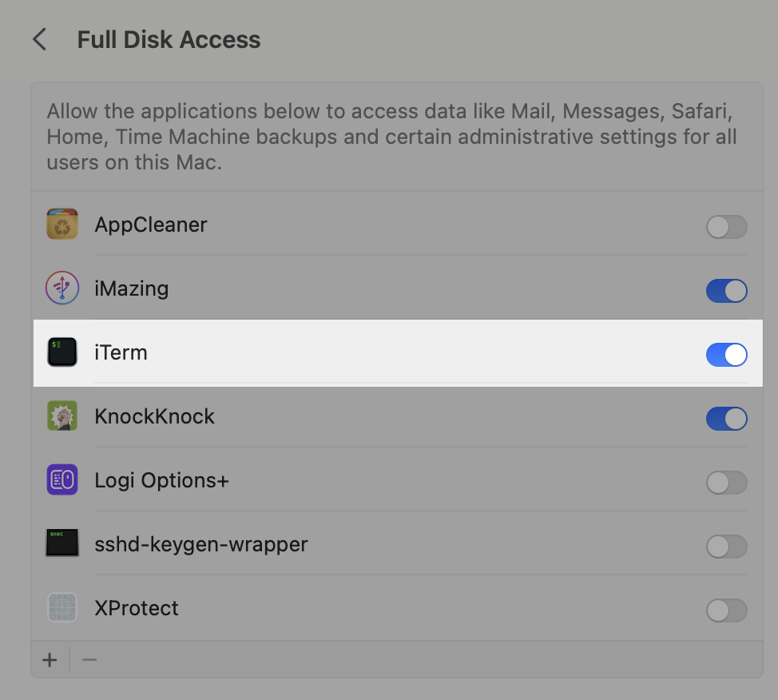The width and height of the screenshot is (778, 700).
Task: Enable the XProtect toggle switch
Action: click(x=726, y=611)
